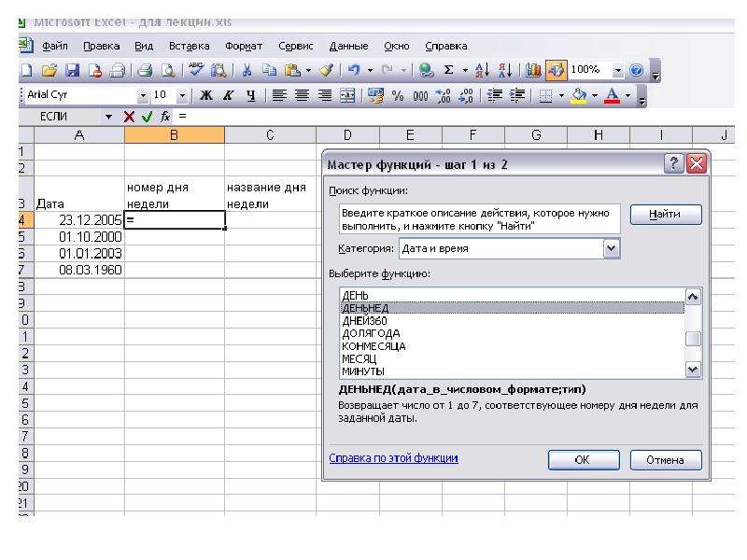This screenshot has width=747, height=560.
Task: Expand the Категория dropdown list
Action: pyautogui.click(x=612, y=248)
